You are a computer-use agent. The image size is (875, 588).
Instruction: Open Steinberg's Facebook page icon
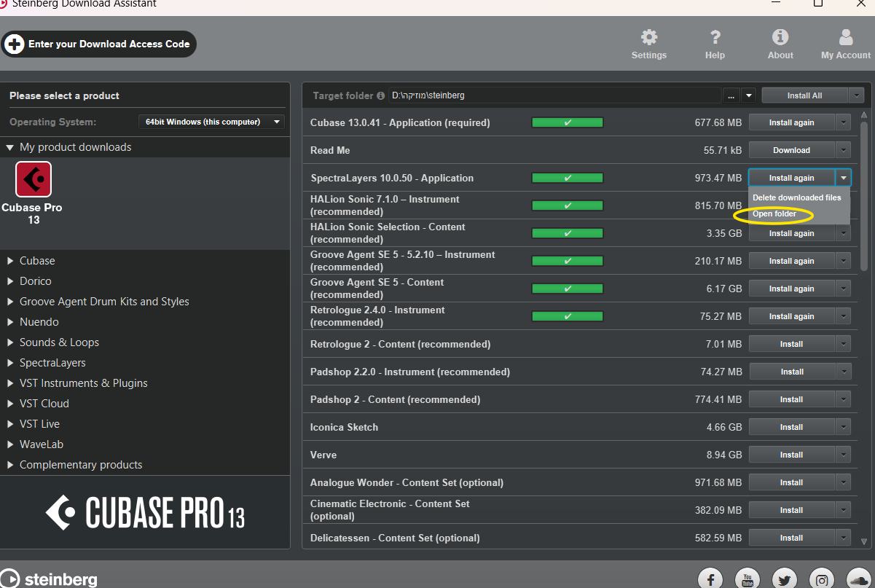pos(710,580)
